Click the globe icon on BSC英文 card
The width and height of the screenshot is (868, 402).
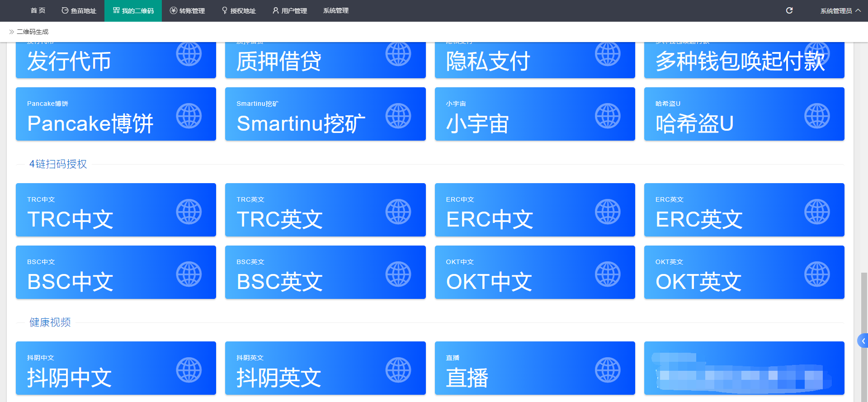398,274
